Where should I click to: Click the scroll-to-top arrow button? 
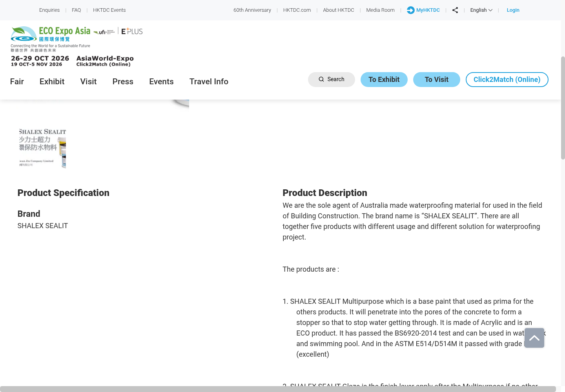coord(534,338)
